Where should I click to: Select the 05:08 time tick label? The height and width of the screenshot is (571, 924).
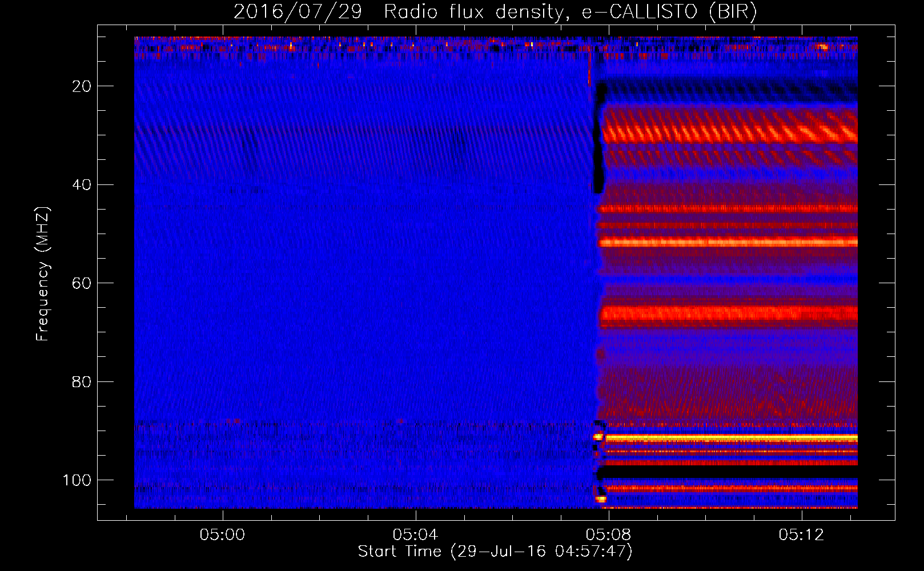pos(609,534)
